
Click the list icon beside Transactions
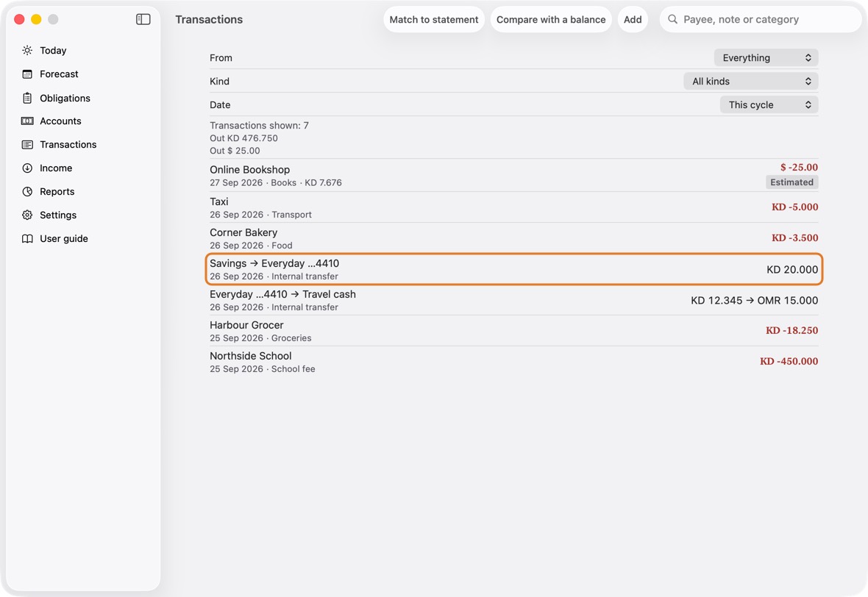tap(27, 144)
